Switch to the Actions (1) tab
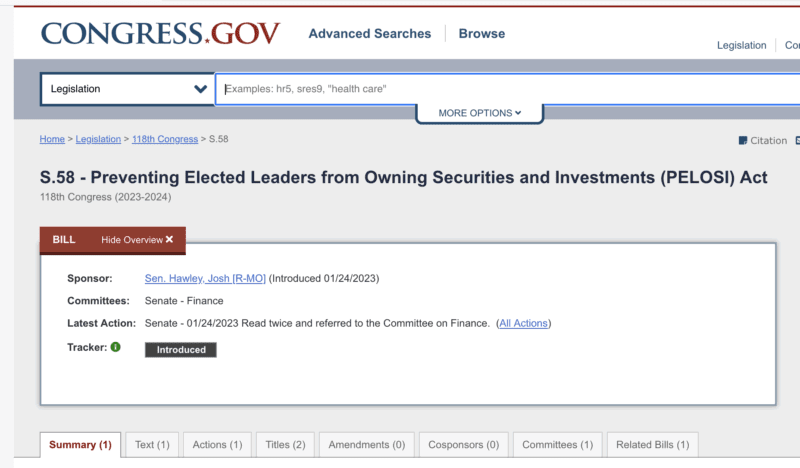This screenshot has width=800, height=468. [x=217, y=445]
